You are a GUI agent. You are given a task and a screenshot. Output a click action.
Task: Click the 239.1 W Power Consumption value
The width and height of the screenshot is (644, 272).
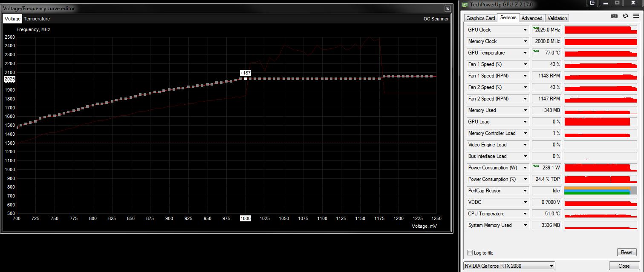546,168
